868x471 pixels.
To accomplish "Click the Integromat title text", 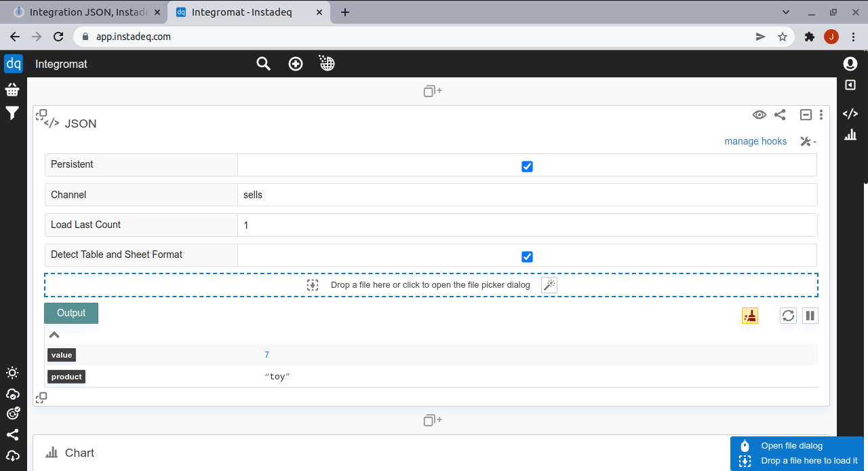I will [62, 64].
